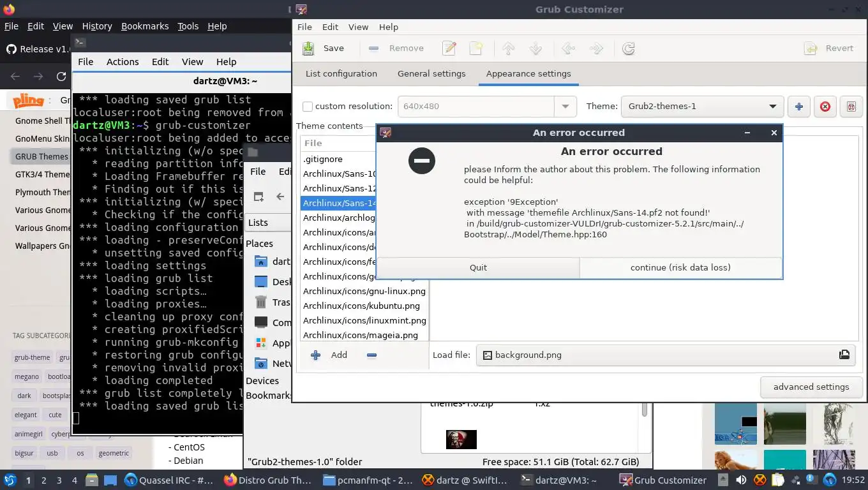Click the new entry note icon
This screenshot has width=868, height=490.
pyautogui.click(x=476, y=48)
